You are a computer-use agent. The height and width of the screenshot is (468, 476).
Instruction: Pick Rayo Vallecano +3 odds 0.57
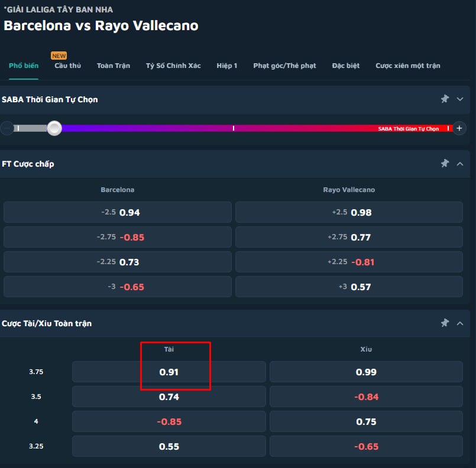tap(349, 287)
